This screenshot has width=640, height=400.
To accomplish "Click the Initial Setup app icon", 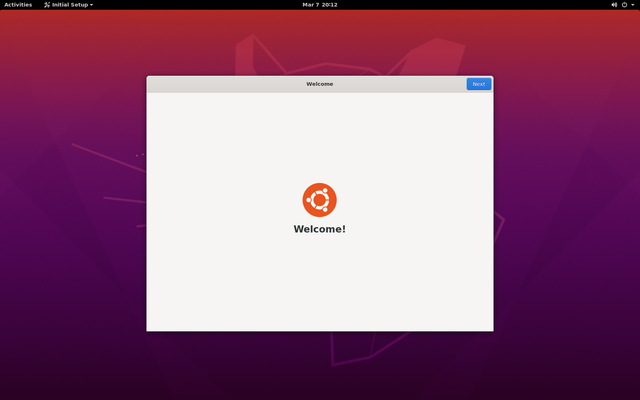I will [x=47, y=5].
